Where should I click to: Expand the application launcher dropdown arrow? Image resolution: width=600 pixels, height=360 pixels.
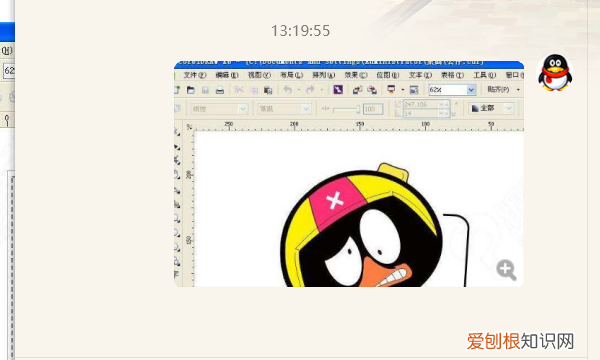point(402,90)
